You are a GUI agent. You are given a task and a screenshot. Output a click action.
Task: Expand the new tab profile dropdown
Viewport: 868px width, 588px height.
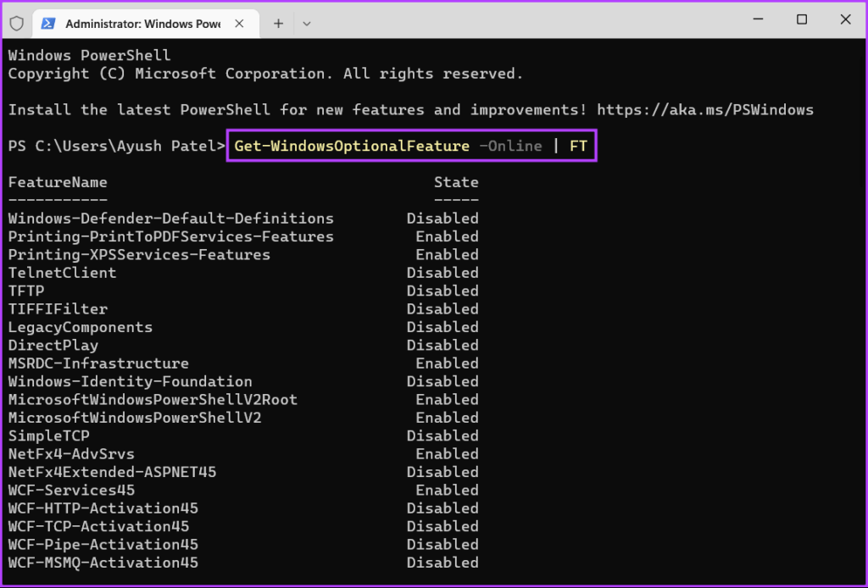pos(306,24)
